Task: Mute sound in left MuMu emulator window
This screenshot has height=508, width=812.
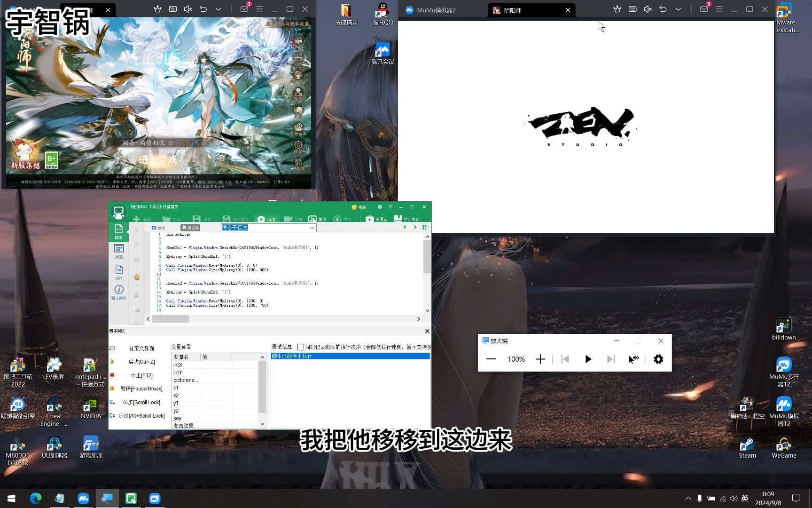Action: [188, 9]
